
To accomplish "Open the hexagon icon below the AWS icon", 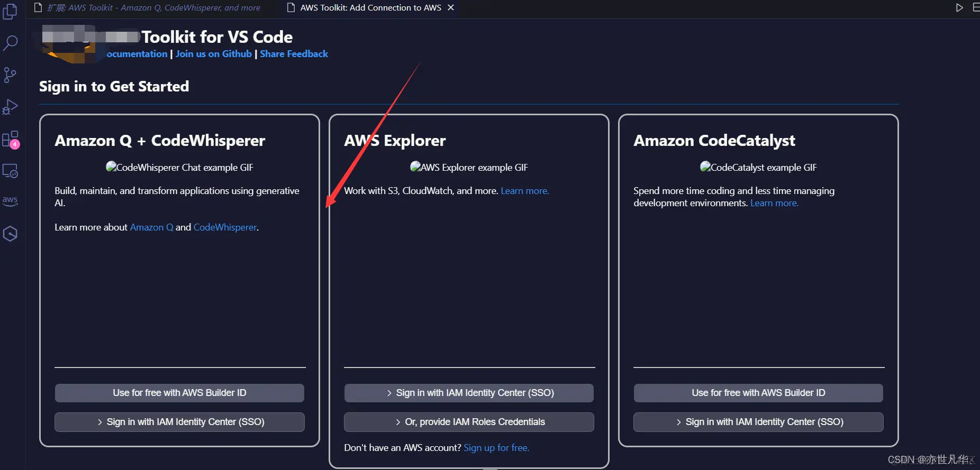I will (x=10, y=234).
